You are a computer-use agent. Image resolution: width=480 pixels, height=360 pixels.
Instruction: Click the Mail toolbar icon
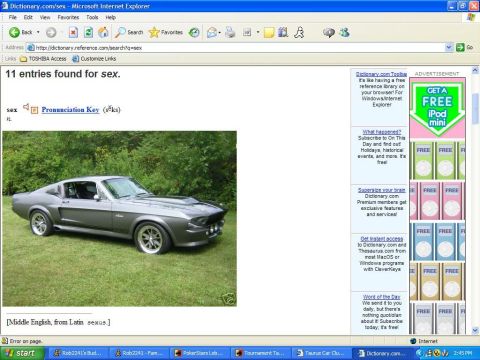click(x=212, y=32)
